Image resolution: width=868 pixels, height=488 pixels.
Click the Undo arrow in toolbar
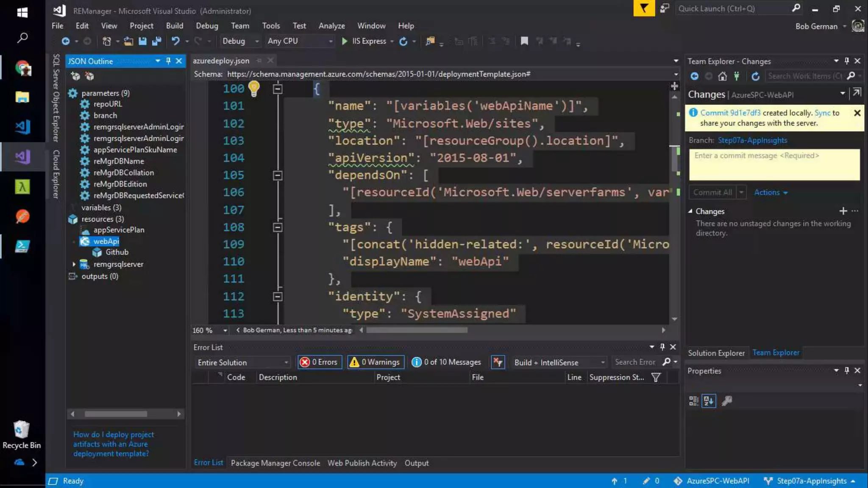click(x=175, y=41)
